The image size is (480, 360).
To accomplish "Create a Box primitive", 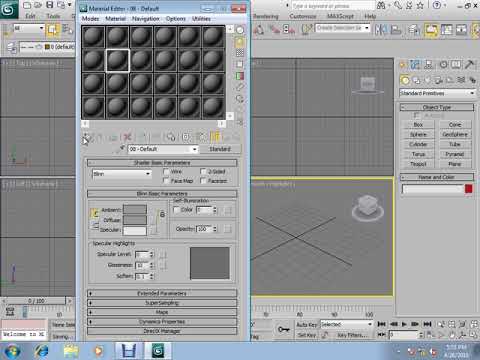I will click(418, 125).
